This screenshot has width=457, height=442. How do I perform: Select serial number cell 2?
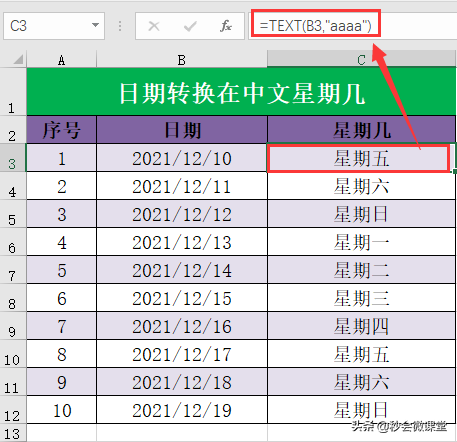coord(62,186)
